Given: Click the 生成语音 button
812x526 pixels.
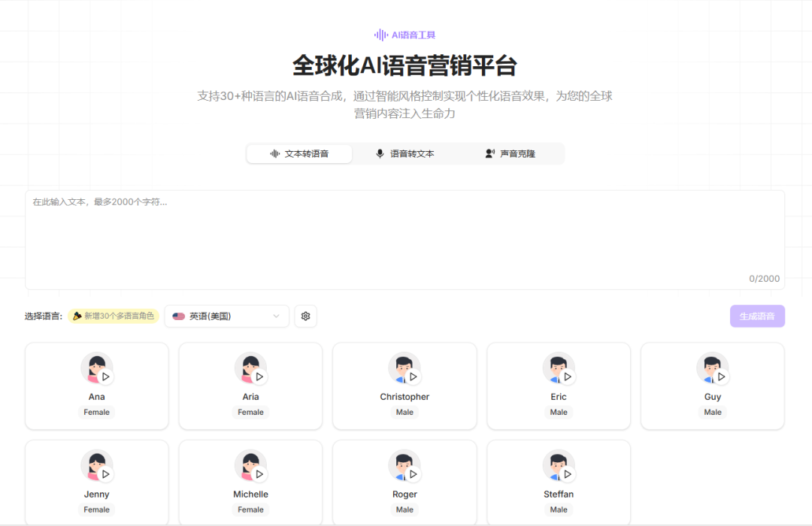Looking at the screenshot, I should pos(757,316).
